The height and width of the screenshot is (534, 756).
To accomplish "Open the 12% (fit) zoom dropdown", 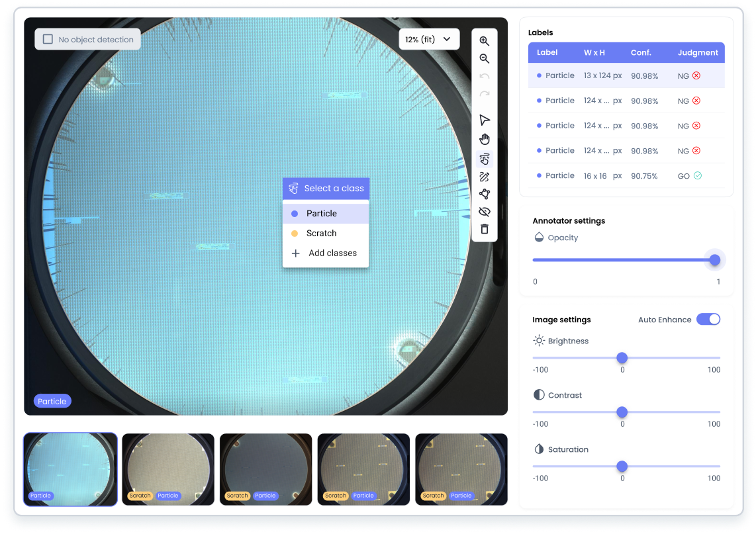I will (428, 39).
